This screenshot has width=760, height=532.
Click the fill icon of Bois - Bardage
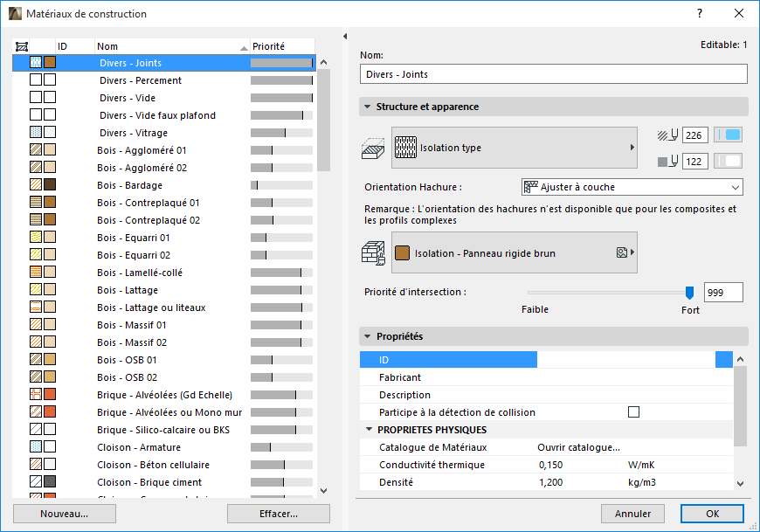(36, 184)
